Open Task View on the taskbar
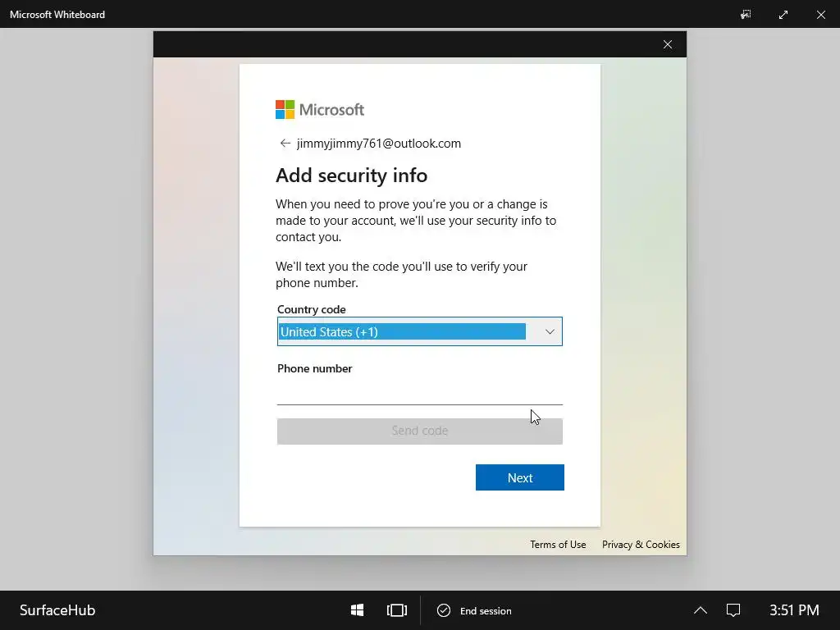840x630 pixels. pyautogui.click(x=397, y=610)
